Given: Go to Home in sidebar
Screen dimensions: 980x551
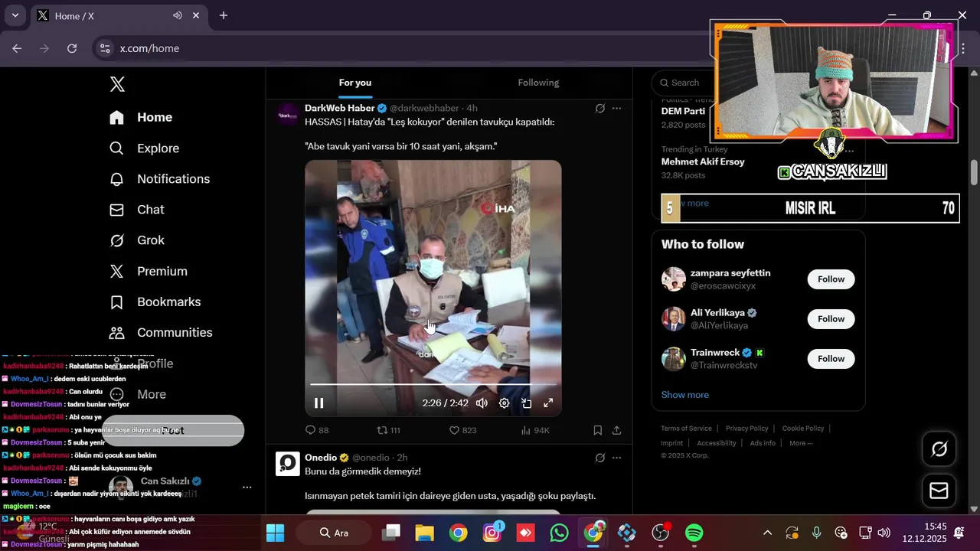Looking at the screenshot, I should (141, 117).
